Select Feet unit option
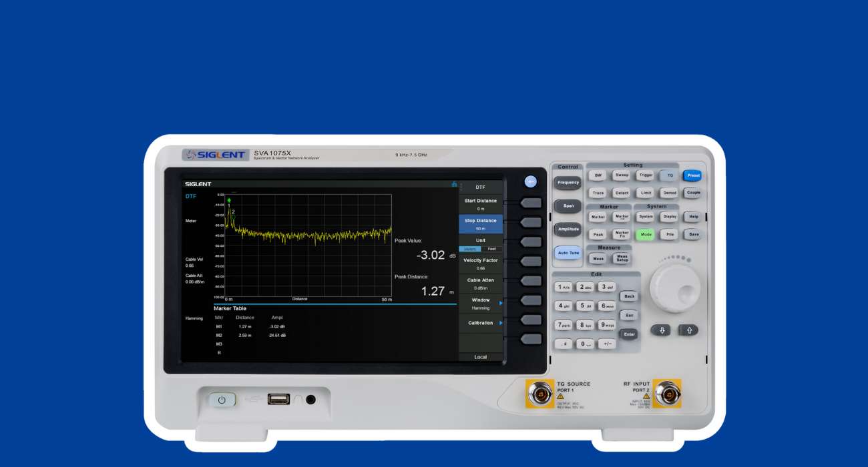Image resolution: width=868 pixels, height=467 pixels. (x=492, y=249)
